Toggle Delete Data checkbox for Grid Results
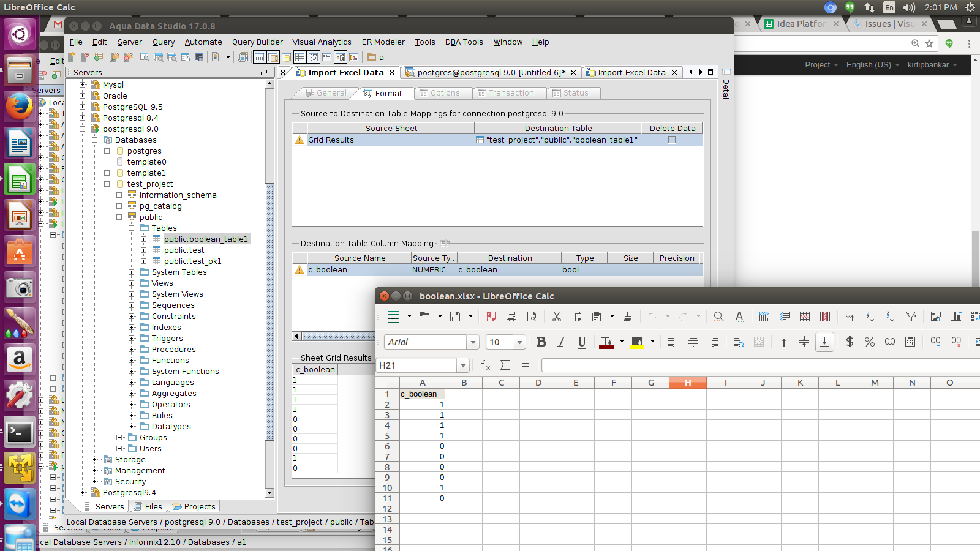The width and height of the screenshot is (980, 551). [672, 140]
